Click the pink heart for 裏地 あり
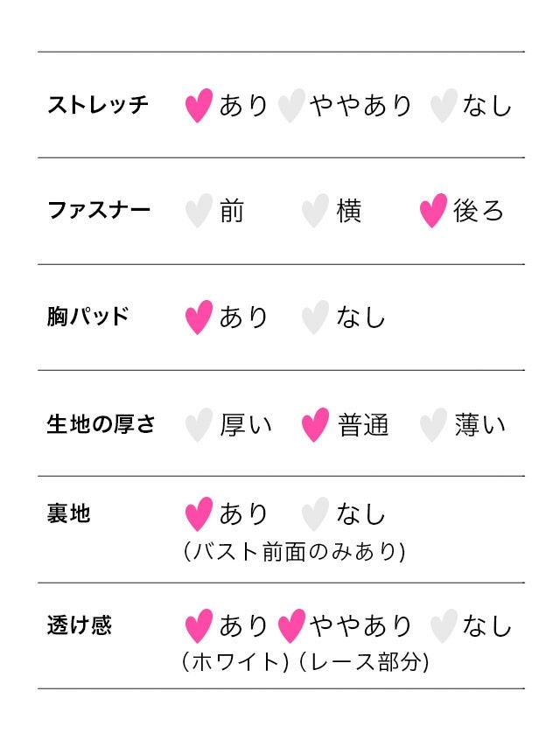Image resolution: width=560 pixels, height=747 pixels. tap(199, 514)
